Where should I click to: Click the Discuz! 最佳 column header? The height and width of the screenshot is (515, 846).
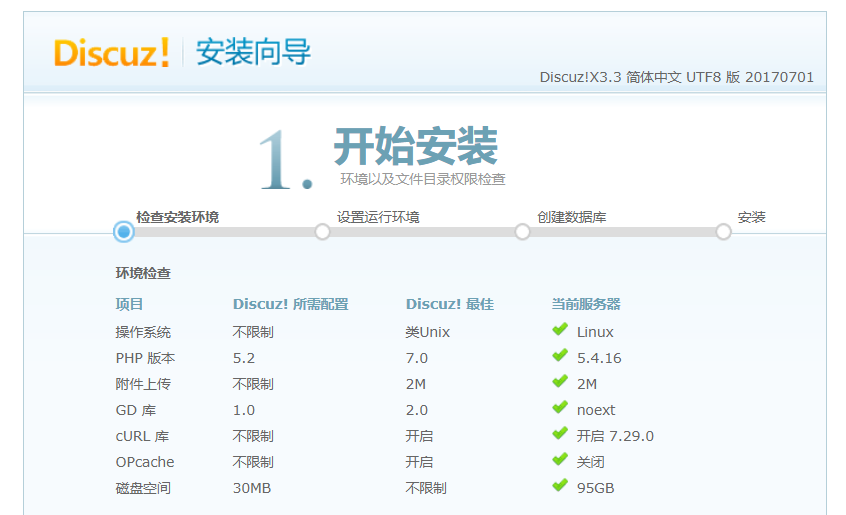pos(449,304)
